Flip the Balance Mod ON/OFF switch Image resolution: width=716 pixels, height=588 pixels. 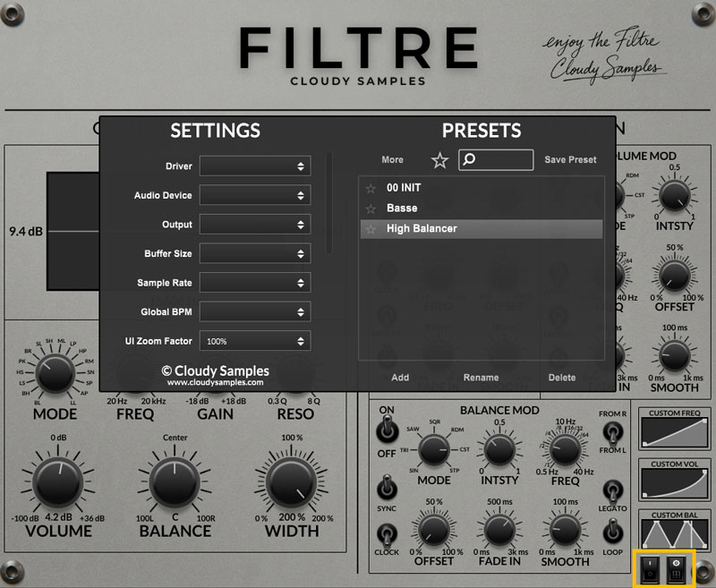(x=387, y=432)
